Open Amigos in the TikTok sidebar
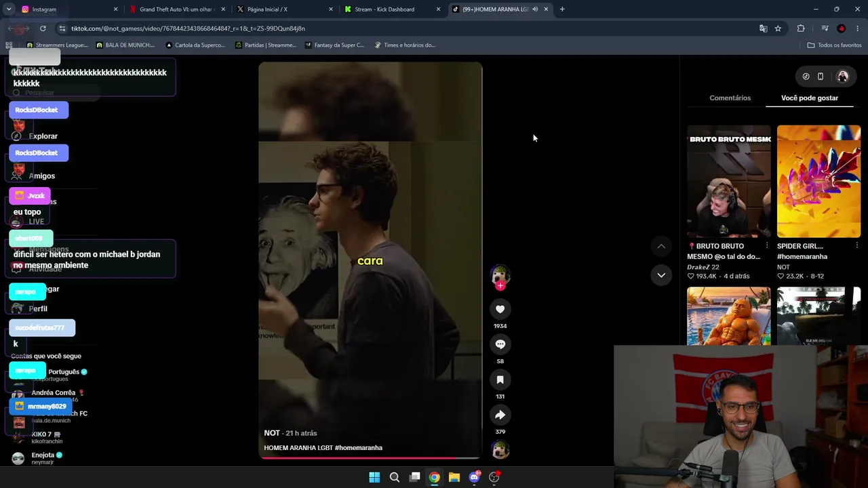Screen dimensions: 868x488 [42, 176]
